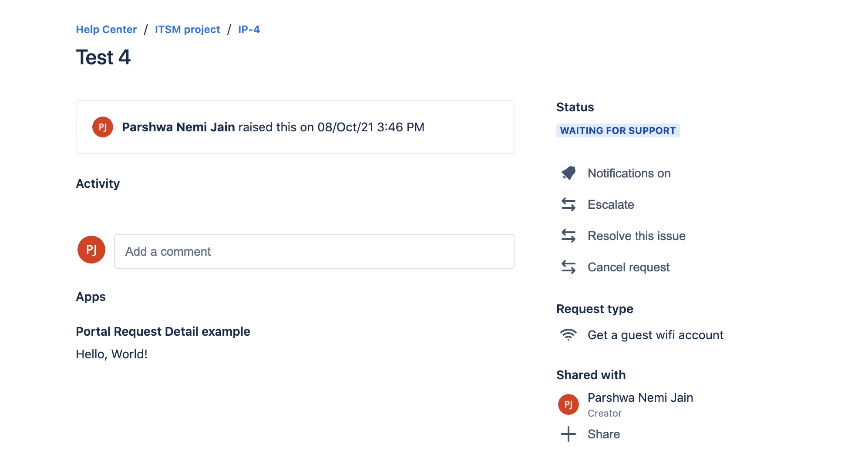Click PJ avatar next to comment box

click(91, 250)
